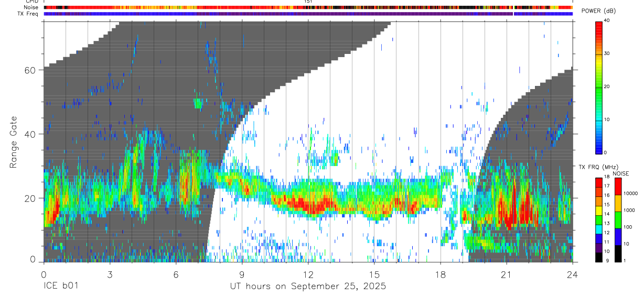The width and height of the screenshot is (644, 297).
Task: Click hour tick label '3' on time axis
Action: click(x=110, y=274)
